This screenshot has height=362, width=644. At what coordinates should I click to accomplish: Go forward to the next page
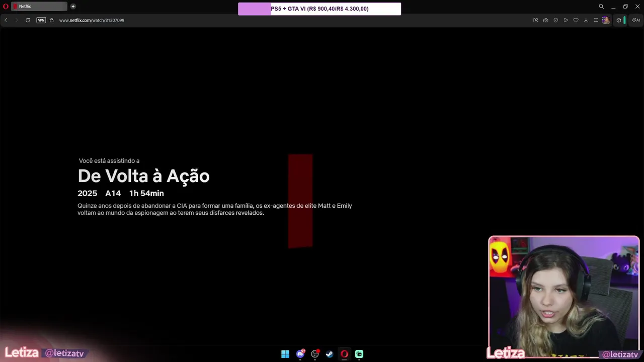16,20
